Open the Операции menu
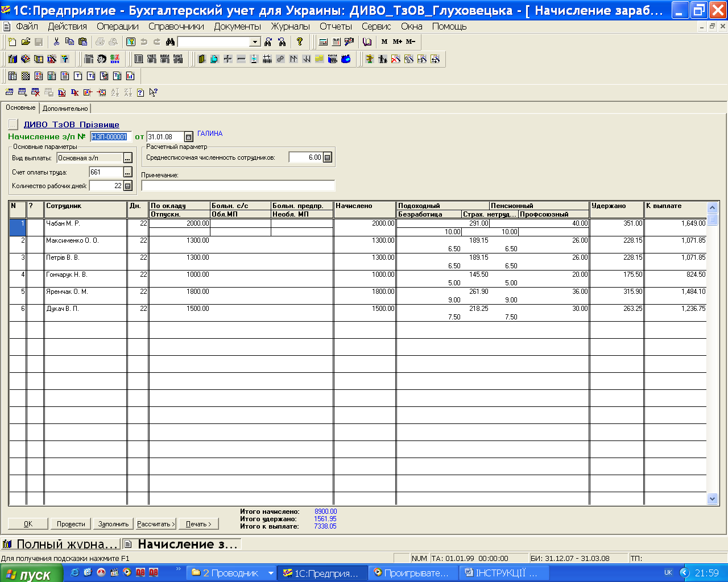Image resolution: width=728 pixels, height=582 pixels. [118, 26]
